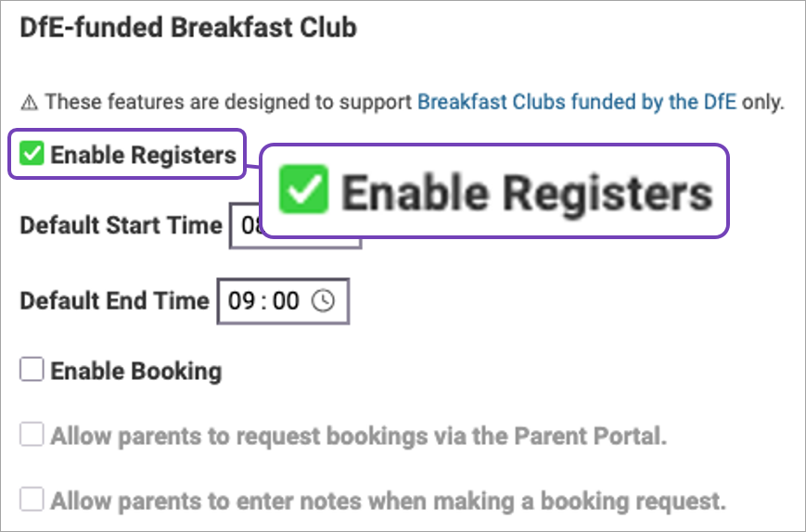This screenshot has width=806, height=532.
Task: Check Allow parents to enter notes box
Action: [x=32, y=500]
